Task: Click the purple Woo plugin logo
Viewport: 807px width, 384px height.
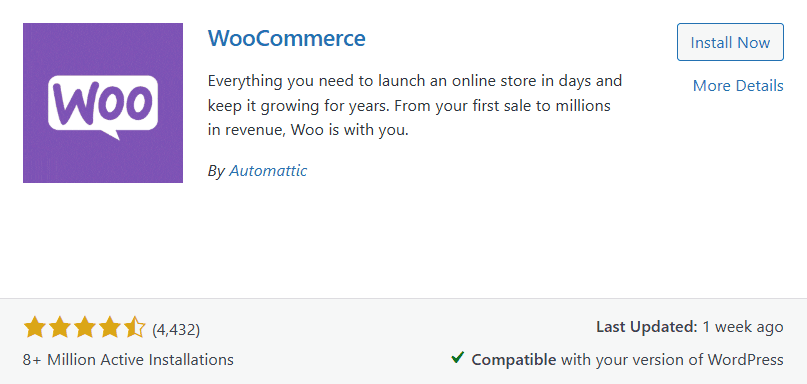Action: click(103, 103)
